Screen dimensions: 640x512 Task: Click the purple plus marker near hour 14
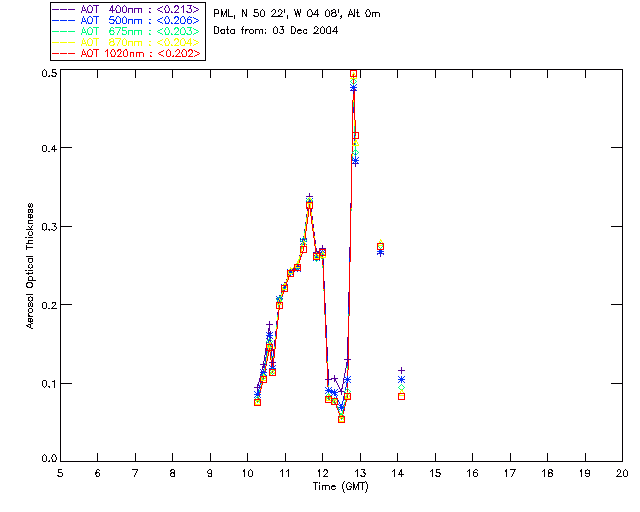click(x=401, y=370)
